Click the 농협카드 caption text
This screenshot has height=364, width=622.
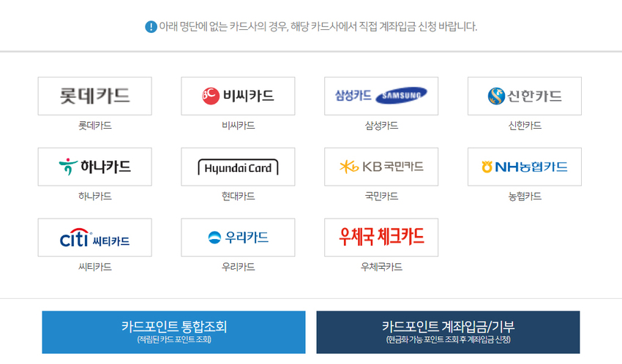point(525,196)
